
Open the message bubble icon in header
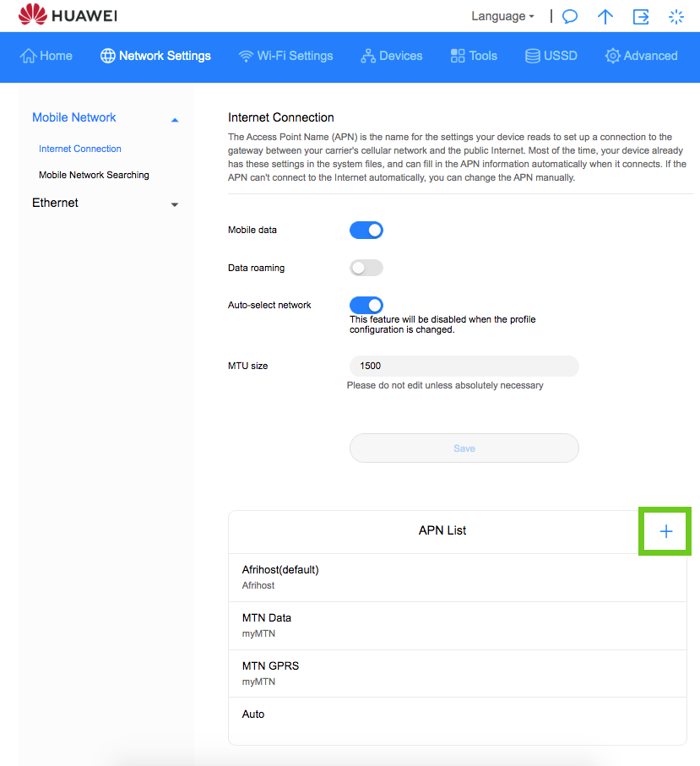[570, 17]
